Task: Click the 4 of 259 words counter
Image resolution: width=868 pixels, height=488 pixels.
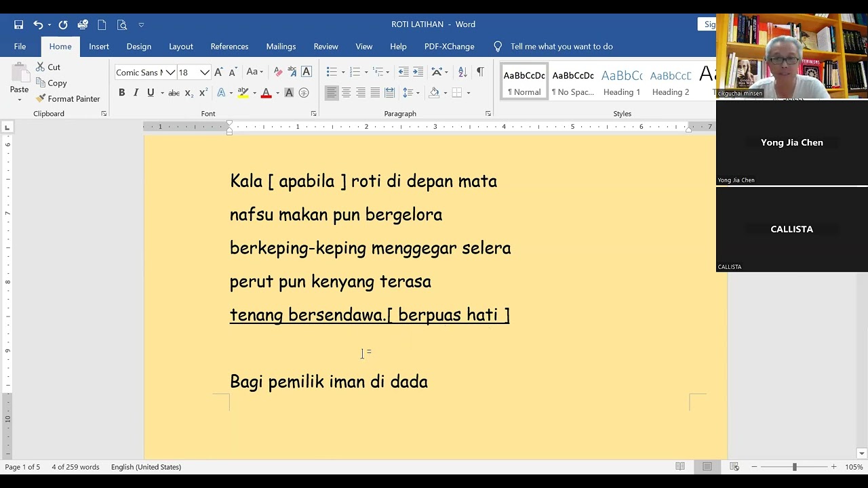Action: coord(75,467)
